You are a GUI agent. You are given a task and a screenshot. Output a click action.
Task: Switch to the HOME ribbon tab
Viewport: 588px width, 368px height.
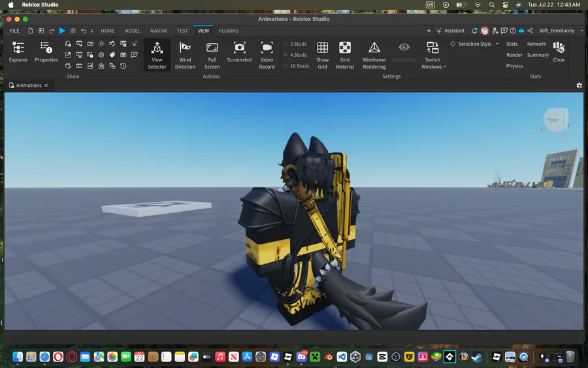coord(108,31)
